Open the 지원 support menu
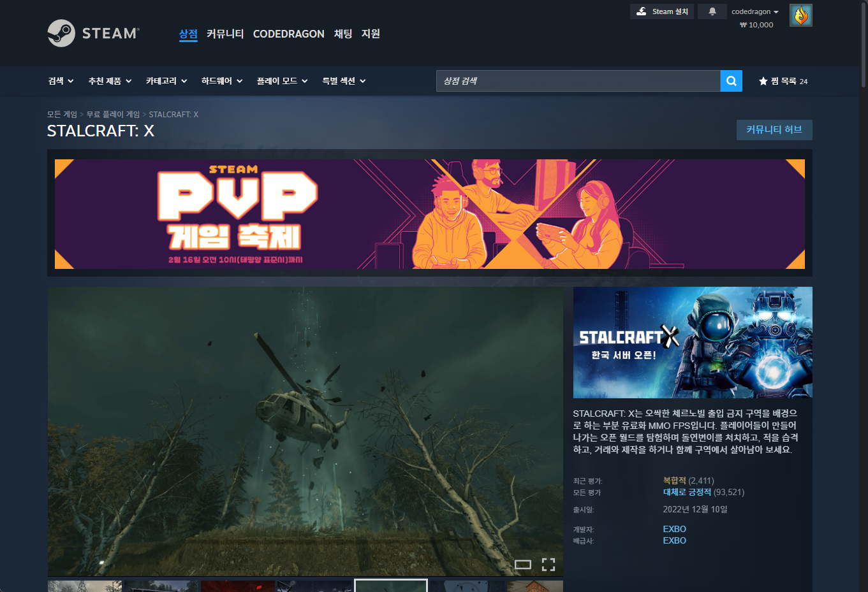Image resolution: width=868 pixels, height=592 pixels. pyautogui.click(x=371, y=34)
